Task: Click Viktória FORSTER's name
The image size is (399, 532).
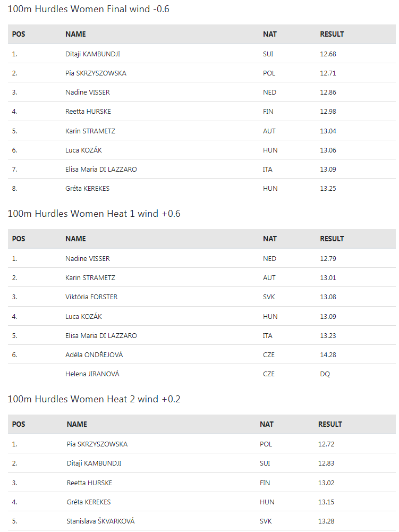Action: coord(91,297)
